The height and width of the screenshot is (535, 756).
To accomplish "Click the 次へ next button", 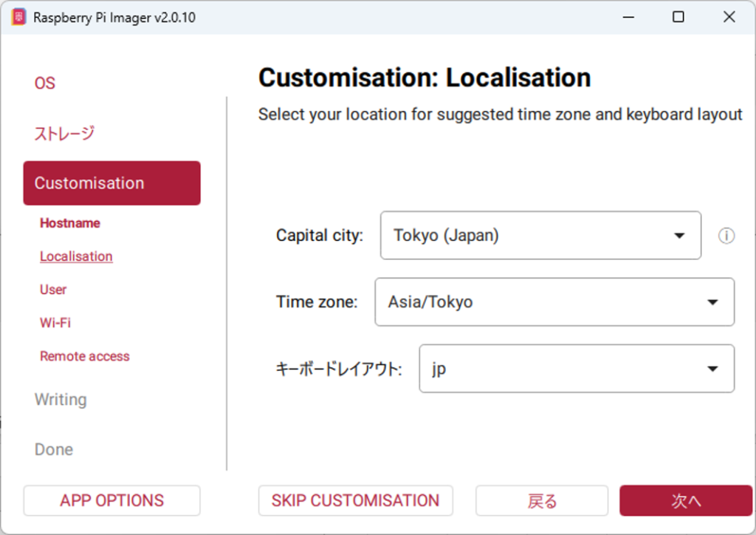I will click(686, 501).
